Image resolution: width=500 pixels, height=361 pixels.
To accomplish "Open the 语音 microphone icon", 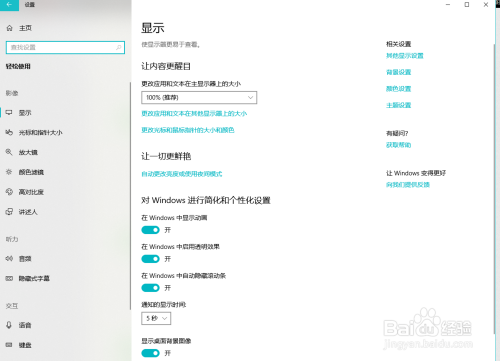I will pos(9,325).
